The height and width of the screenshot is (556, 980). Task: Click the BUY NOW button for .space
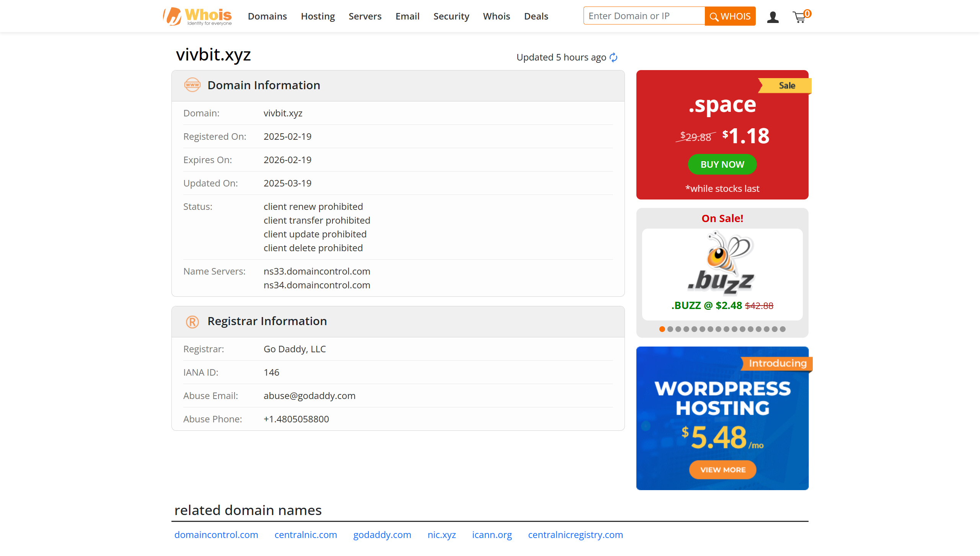[722, 164]
